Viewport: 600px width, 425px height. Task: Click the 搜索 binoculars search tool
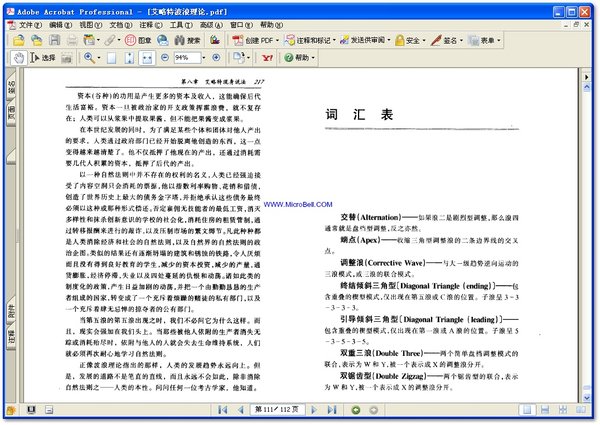188,40
